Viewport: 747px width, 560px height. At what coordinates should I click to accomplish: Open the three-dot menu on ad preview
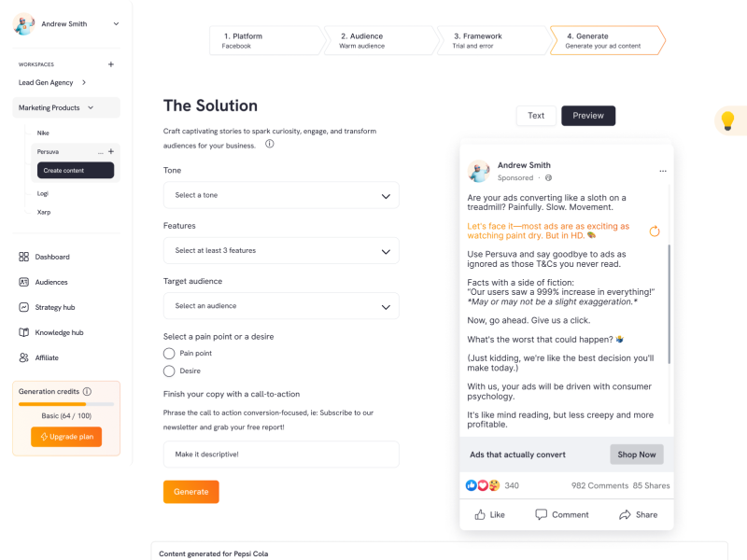pyautogui.click(x=663, y=171)
